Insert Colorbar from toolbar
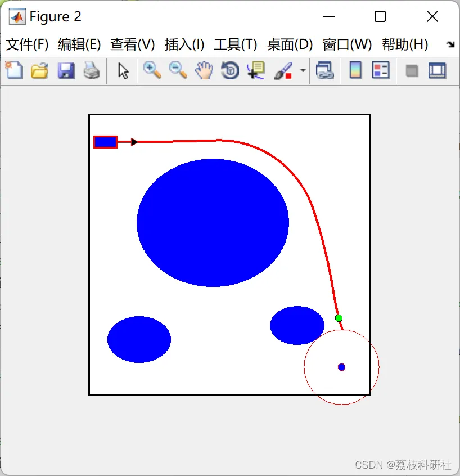The height and width of the screenshot is (476, 460). click(x=355, y=70)
